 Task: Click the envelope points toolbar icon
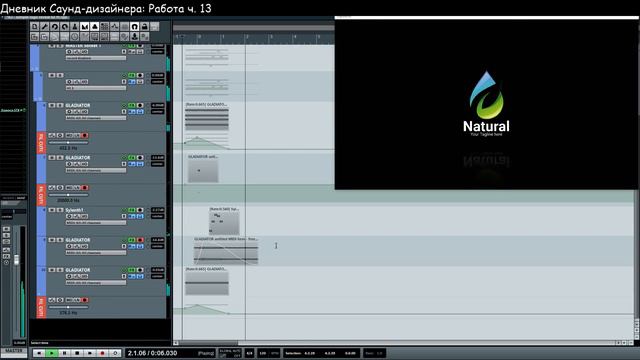(x=115, y=27)
